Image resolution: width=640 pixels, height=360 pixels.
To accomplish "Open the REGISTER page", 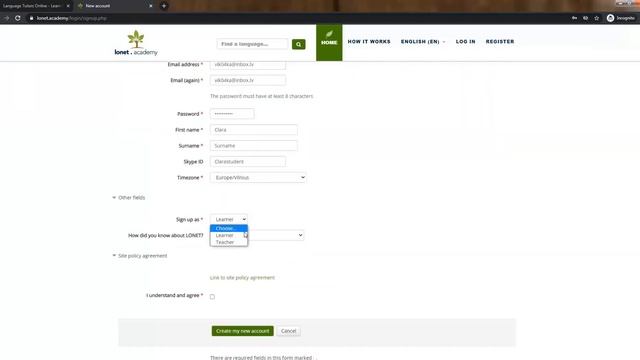I will coord(500,42).
